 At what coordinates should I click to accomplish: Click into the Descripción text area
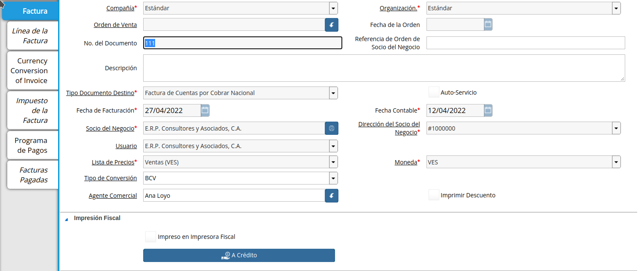coord(384,68)
